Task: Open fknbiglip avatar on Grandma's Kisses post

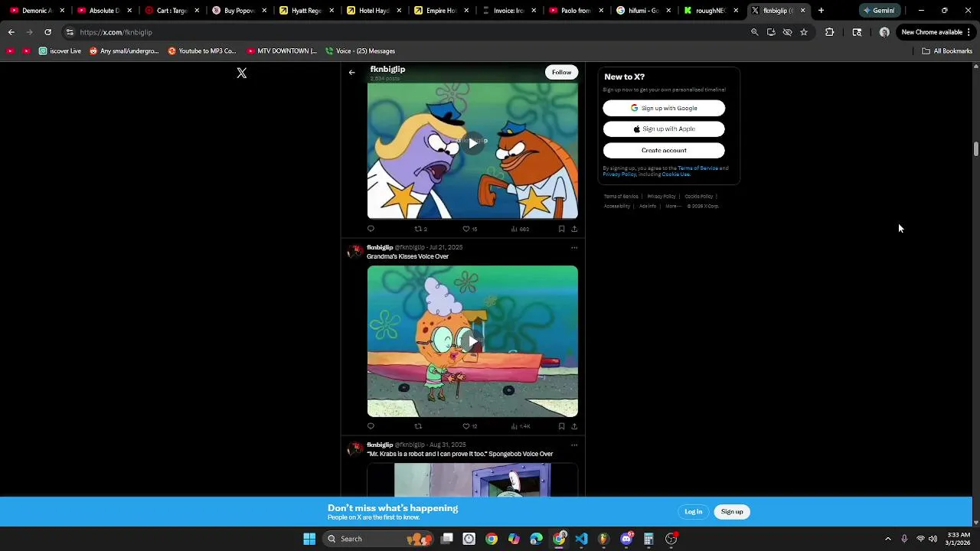Action: [355, 252]
